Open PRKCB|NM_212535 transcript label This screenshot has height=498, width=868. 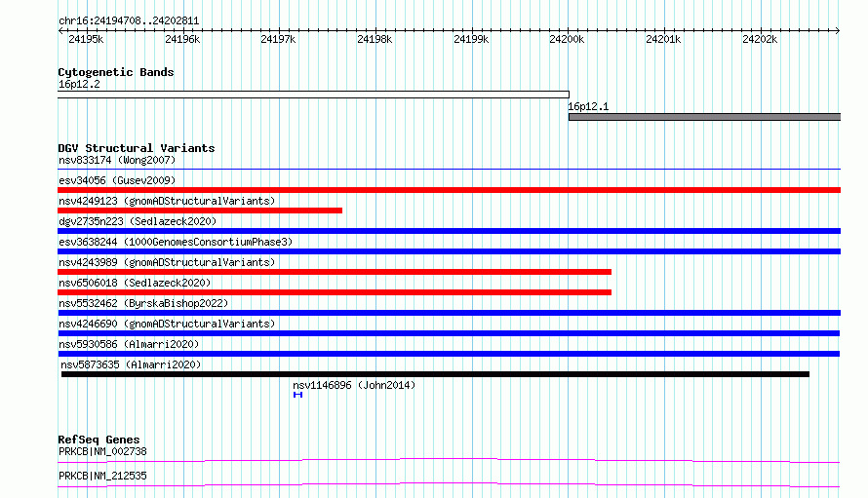pyautogui.click(x=102, y=477)
